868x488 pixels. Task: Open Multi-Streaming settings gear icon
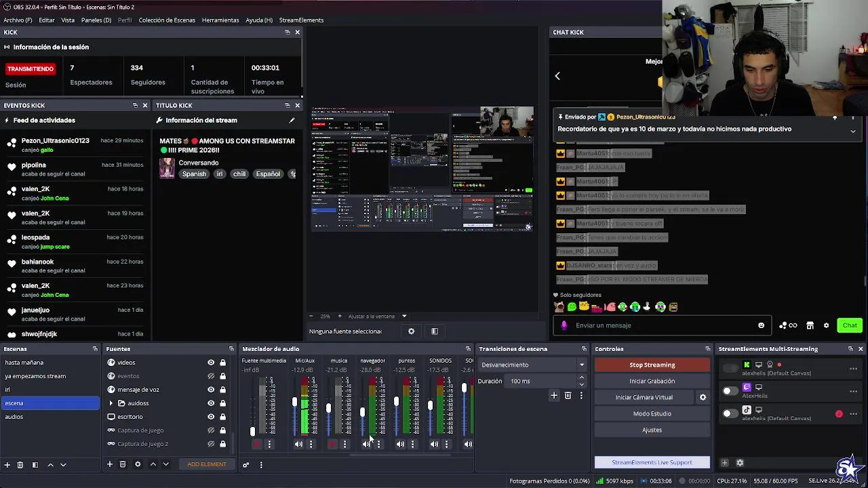740,463
